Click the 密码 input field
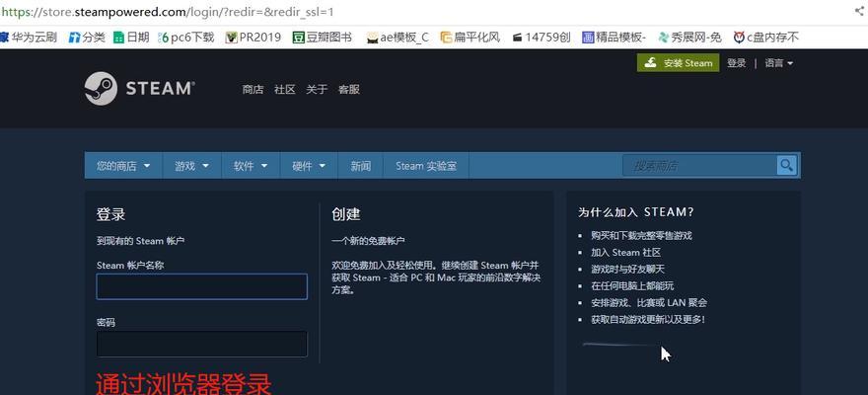 pyautogui.click(x=201, y=344)
